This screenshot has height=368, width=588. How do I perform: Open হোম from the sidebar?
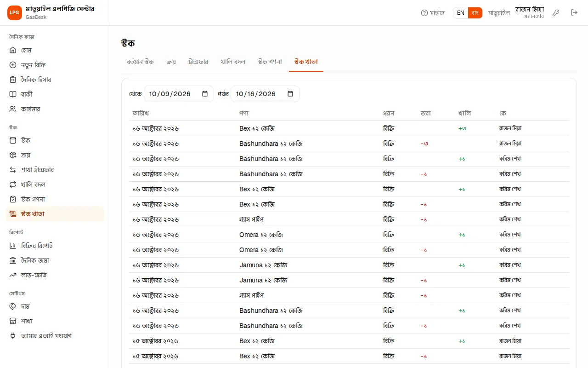coord(55,50)
